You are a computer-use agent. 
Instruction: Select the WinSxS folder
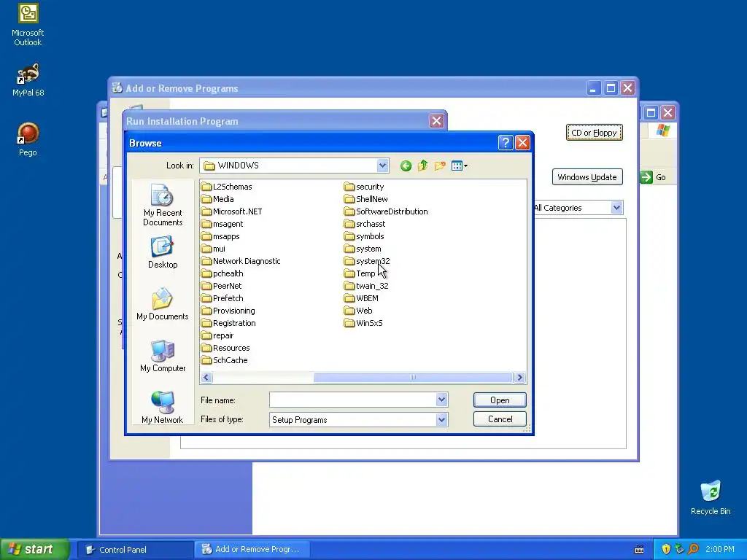(363, 323)
